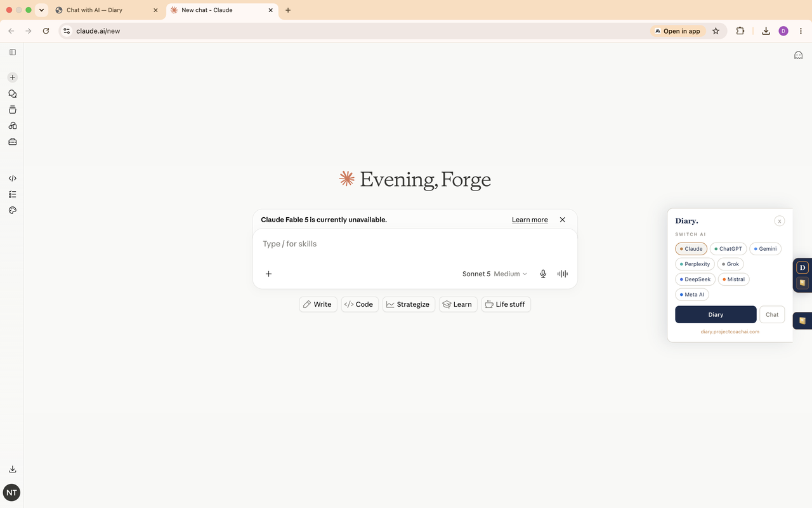812x508 pixels.
Task: Open the Sonnet 5 Medium model selector
Action: [494, 274]
